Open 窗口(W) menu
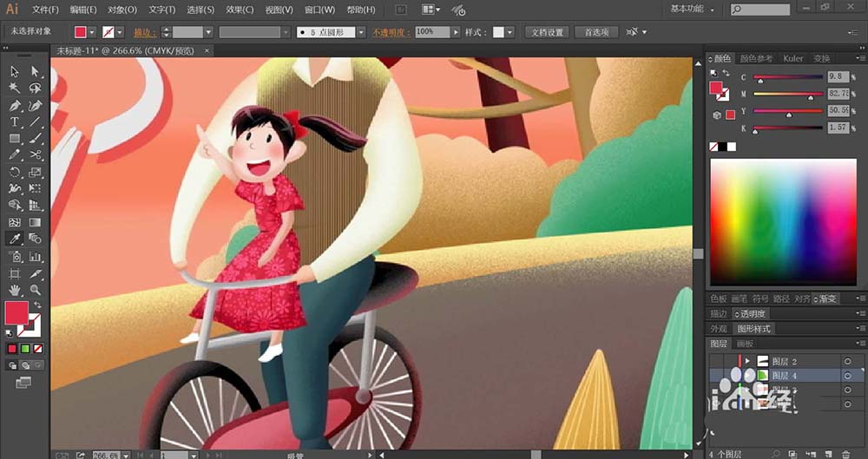 [320, 10]
